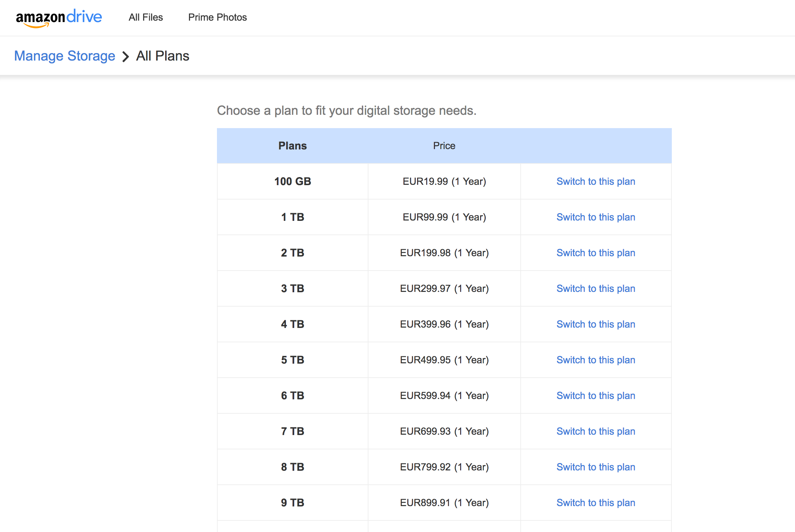Switch to the 100 GB plan

click(x=596, y=181)
